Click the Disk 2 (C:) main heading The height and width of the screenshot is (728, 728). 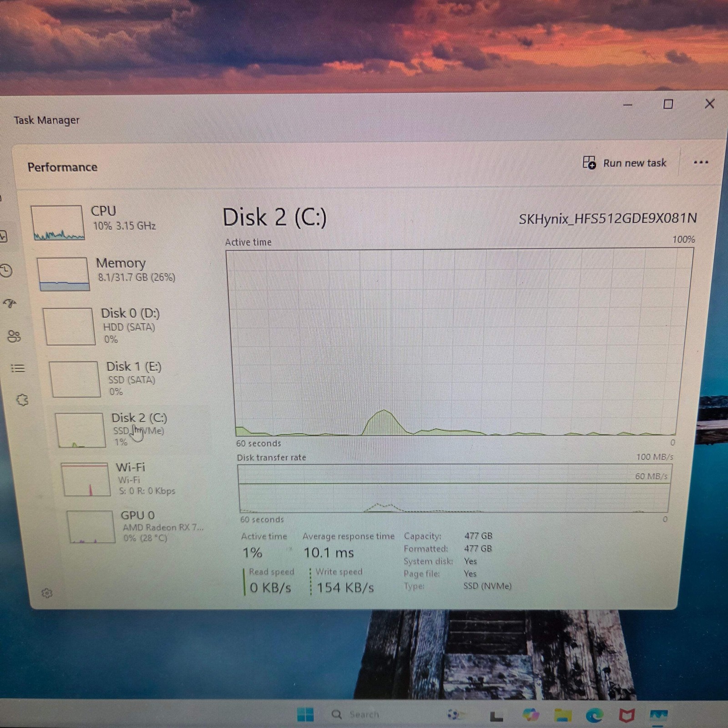[274, 217]
